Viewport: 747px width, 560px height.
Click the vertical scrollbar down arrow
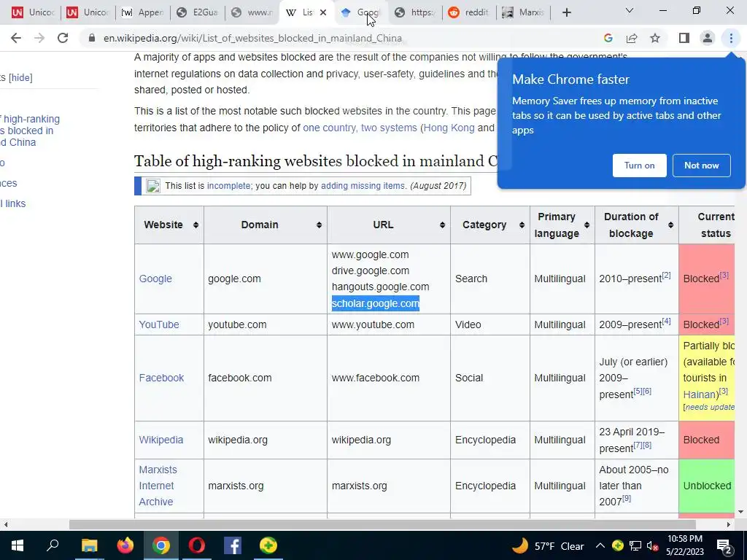(x=740, y=511)
